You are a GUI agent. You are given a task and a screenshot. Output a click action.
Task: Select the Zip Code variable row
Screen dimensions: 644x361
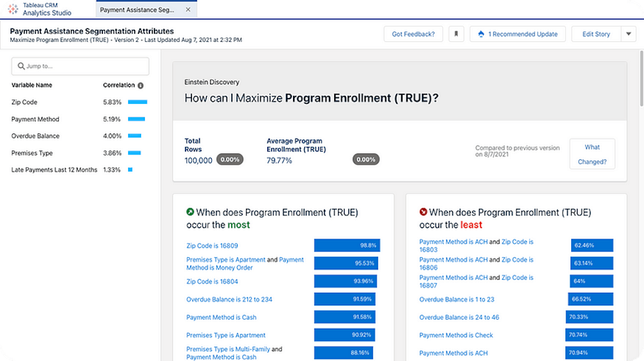click(x=79, y=102)
